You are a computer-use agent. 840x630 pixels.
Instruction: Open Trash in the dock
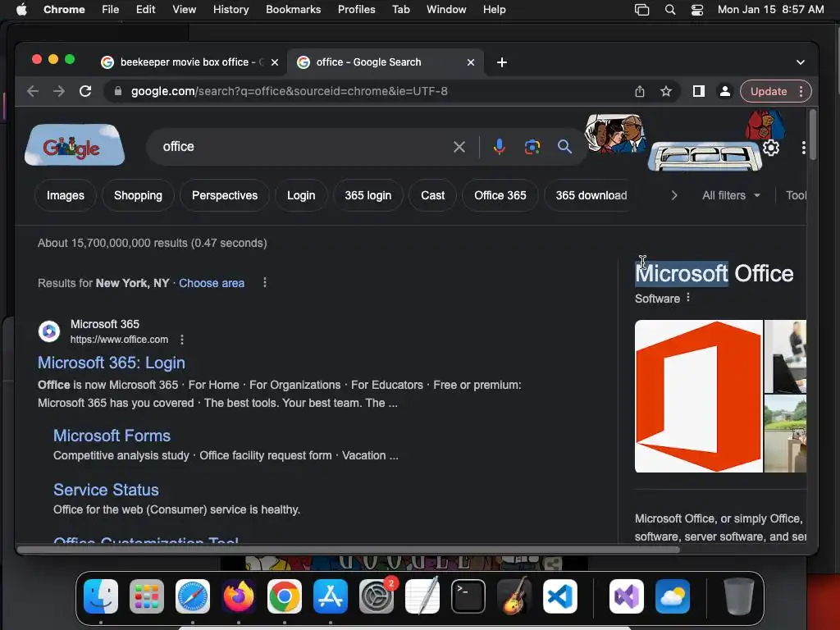(739, 596)
